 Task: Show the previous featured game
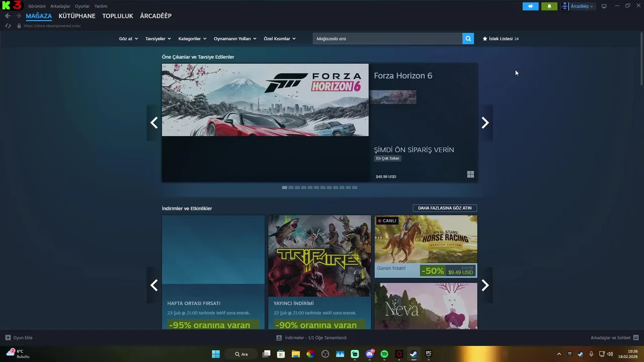(154, 123)
